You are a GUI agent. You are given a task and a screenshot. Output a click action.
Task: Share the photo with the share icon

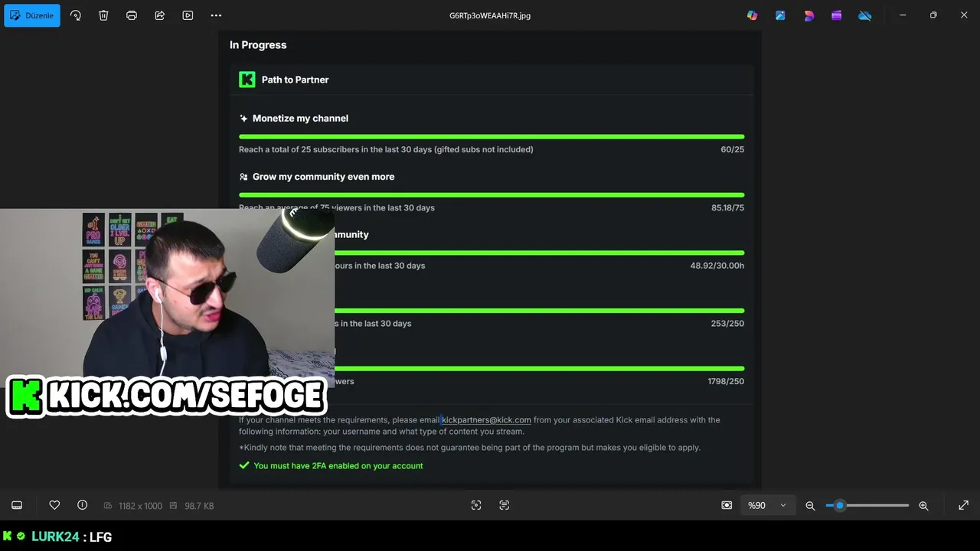(x=160, y=15)
